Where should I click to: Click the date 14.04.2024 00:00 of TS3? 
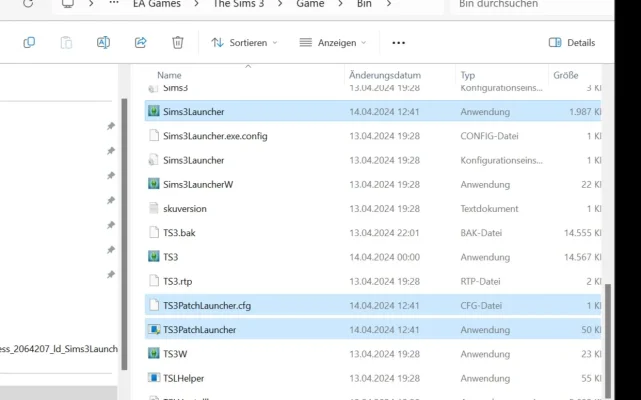click(384, 257)
